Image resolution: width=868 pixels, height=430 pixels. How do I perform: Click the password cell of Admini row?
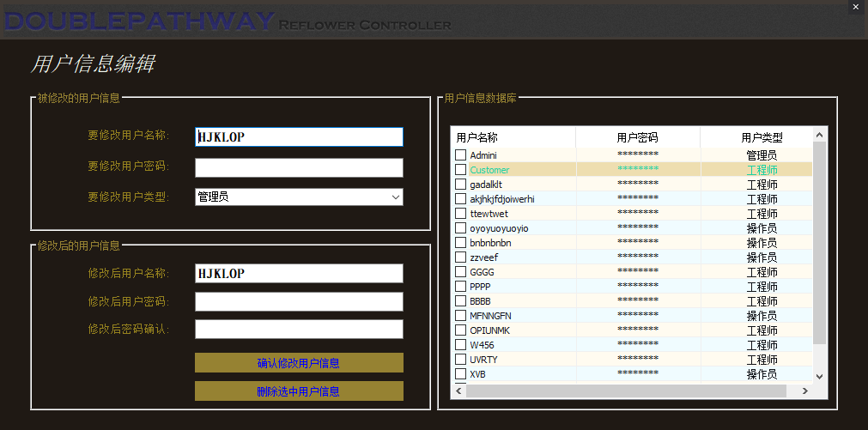(x=638, y=155)
